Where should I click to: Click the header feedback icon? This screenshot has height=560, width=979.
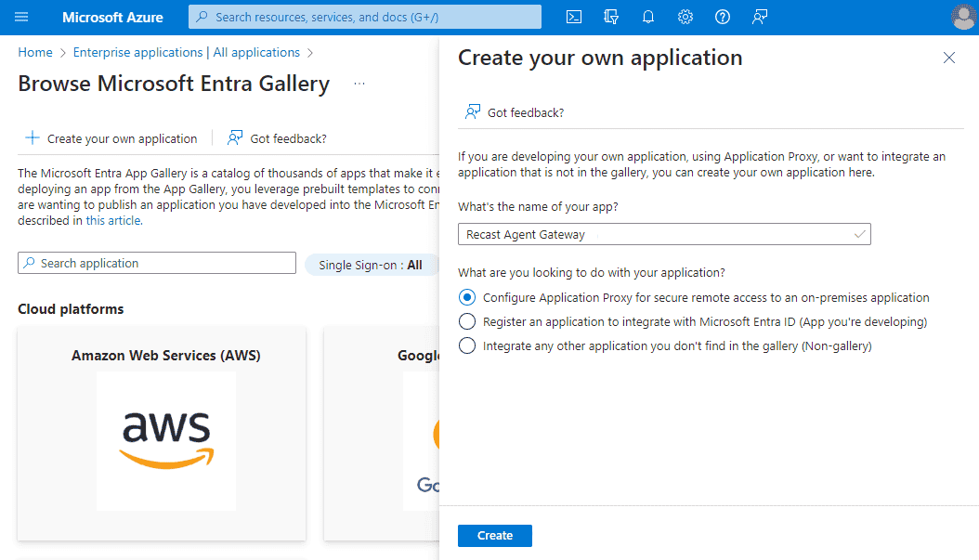[760, 17]
